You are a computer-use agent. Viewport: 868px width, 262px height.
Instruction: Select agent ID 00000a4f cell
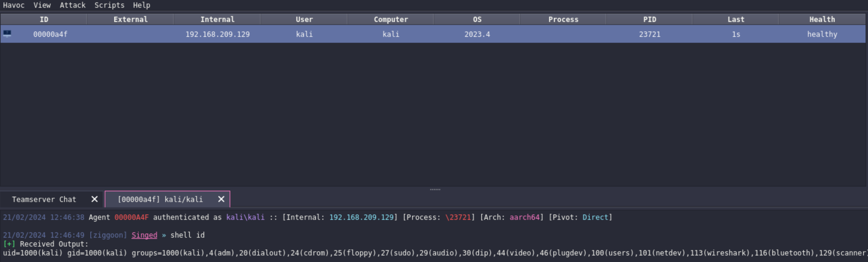[x=50, y=34]
